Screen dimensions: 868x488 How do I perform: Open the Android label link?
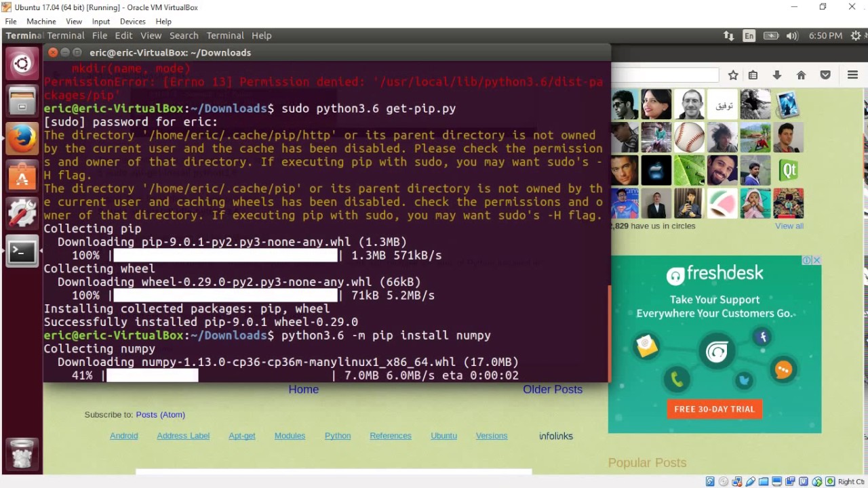tap(124, 436)
